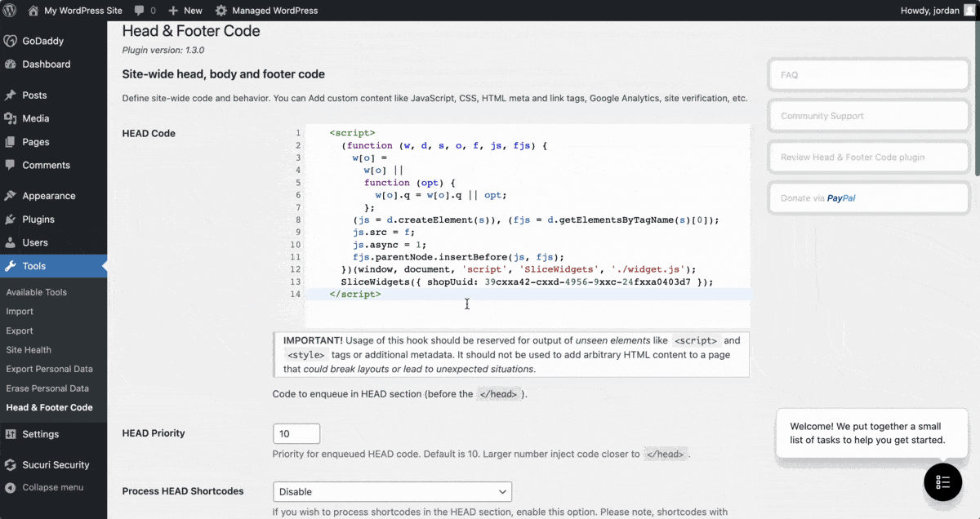Click the Plugins plug icon
This screenshot has height=519, width=980.
(11, 220)
